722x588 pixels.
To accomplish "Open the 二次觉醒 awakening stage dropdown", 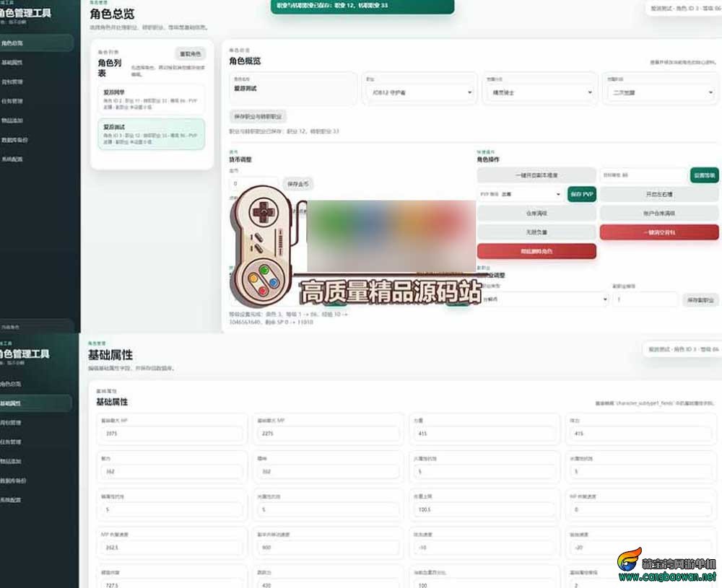I will pyautogui.click(x=661, y=92).
